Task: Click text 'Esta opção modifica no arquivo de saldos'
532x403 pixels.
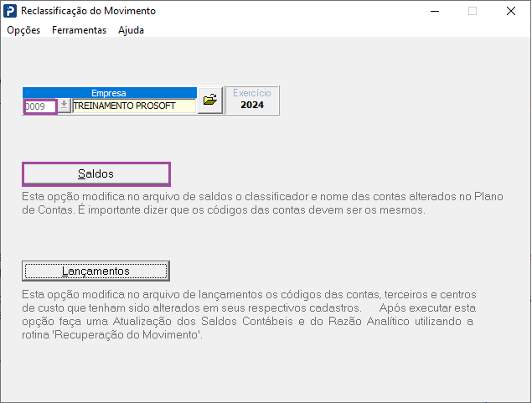Action: [124, 196]
